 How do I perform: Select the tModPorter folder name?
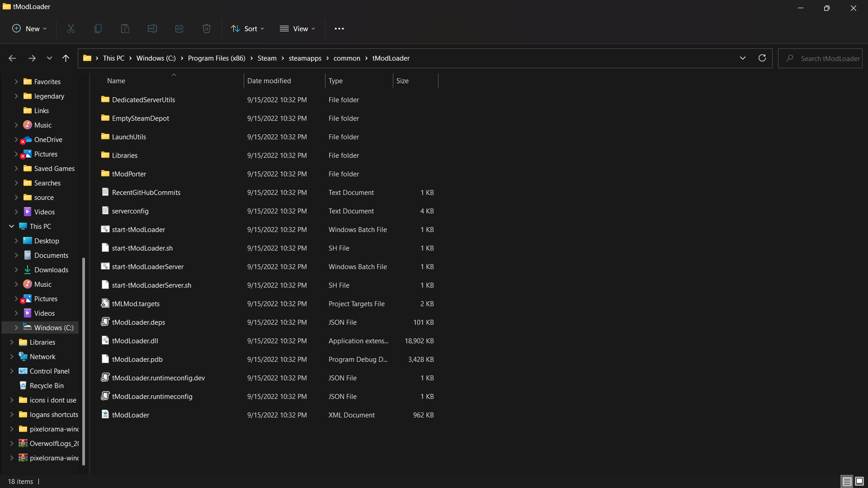click(x=129, y=174)
